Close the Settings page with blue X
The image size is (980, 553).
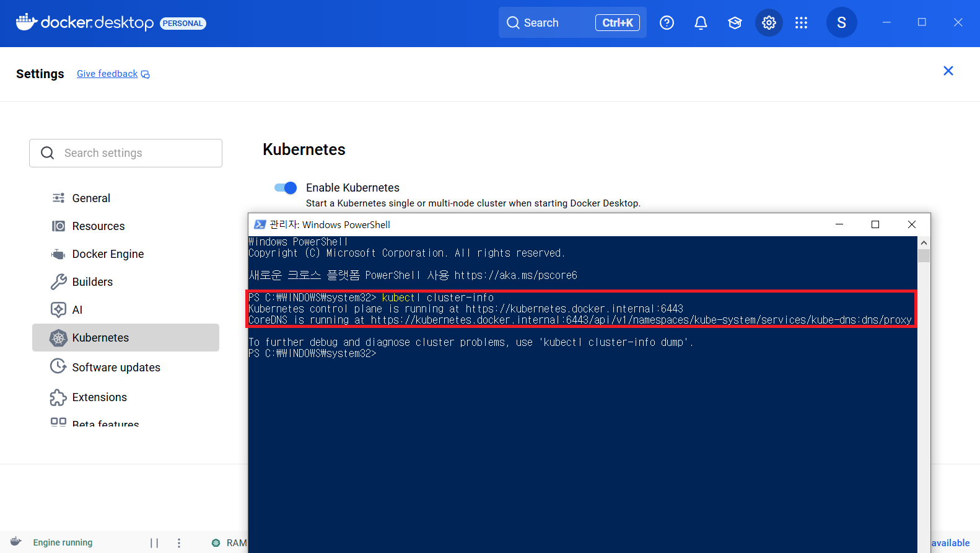(x=948, y=71)
